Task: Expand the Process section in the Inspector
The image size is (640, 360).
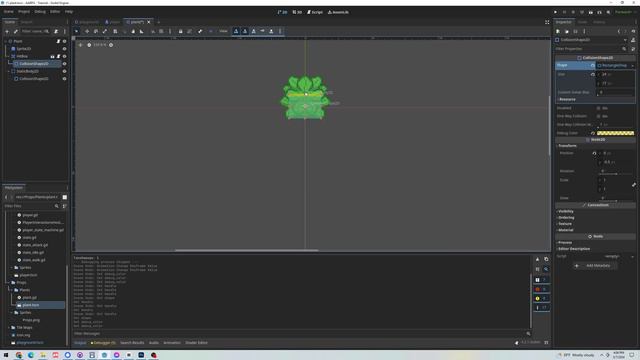Action: click(564, 242)
